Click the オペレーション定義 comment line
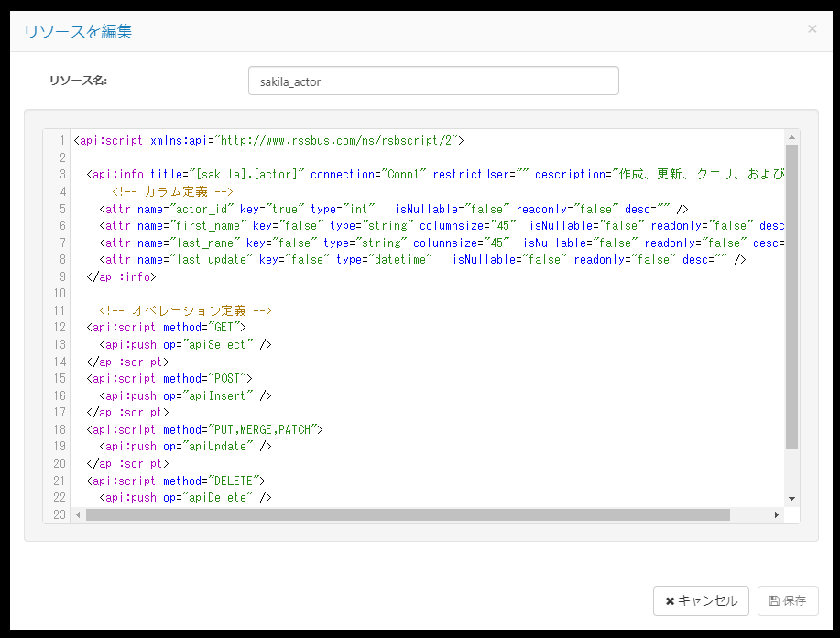Screen dimensions: 840x638 click(185, 310)
